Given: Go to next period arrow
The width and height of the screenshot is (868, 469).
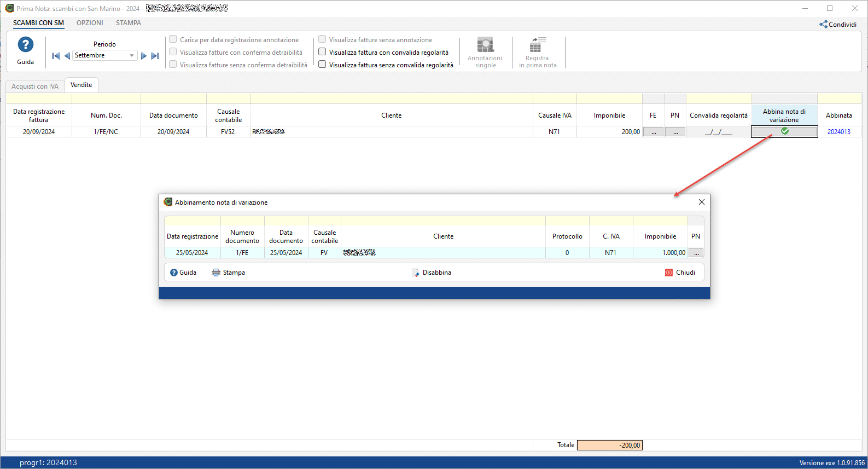Looking at the screenshot, I should tap(143, 56).
